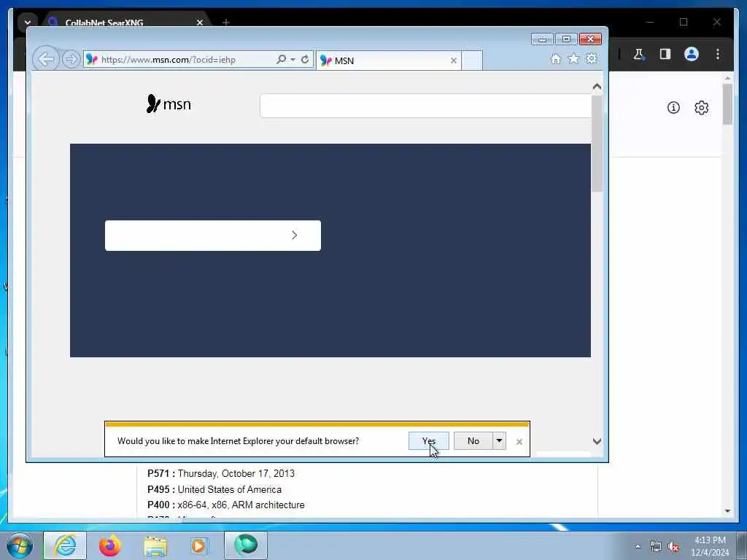Click the P400 label
Image resolution: width=747 pixels, height=560 pixels.
pyautogui.click(x=161, y=505)
